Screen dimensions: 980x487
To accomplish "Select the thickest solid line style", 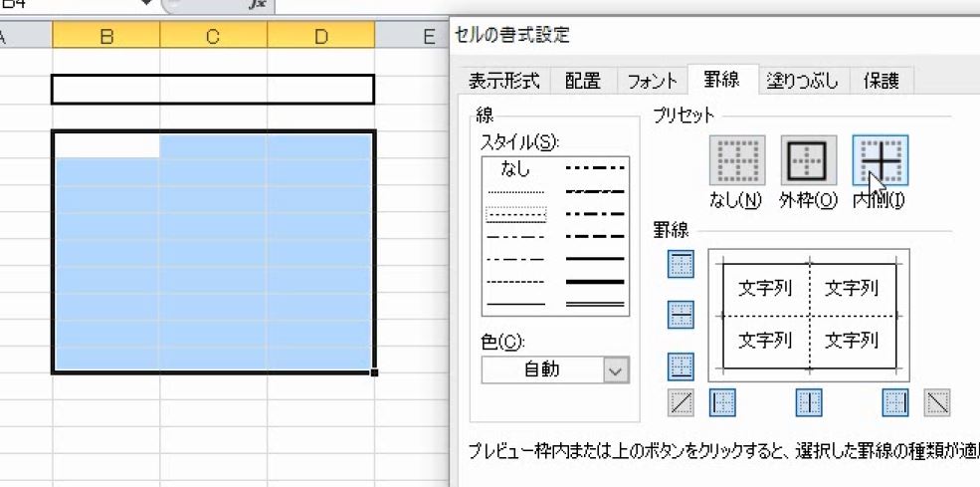I will pos(595,282).
